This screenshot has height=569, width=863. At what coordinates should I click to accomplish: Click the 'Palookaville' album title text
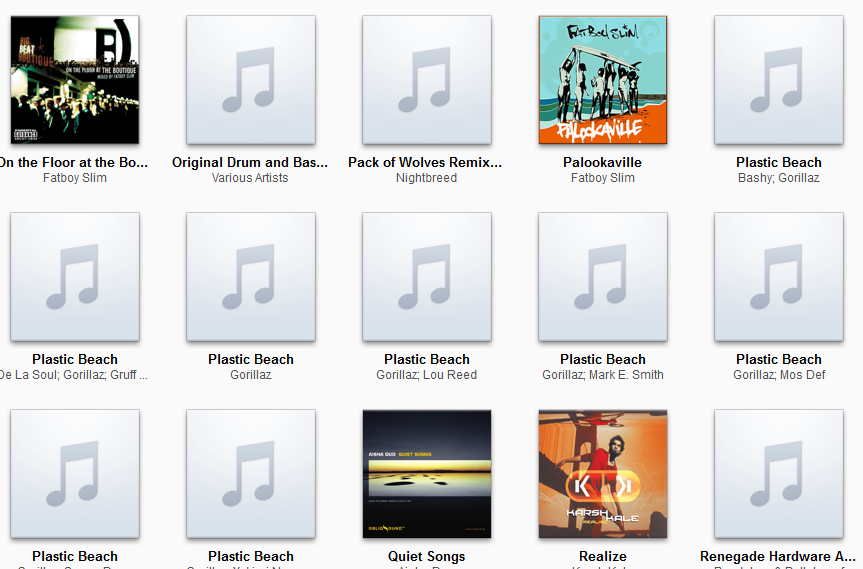coord(602,162)
